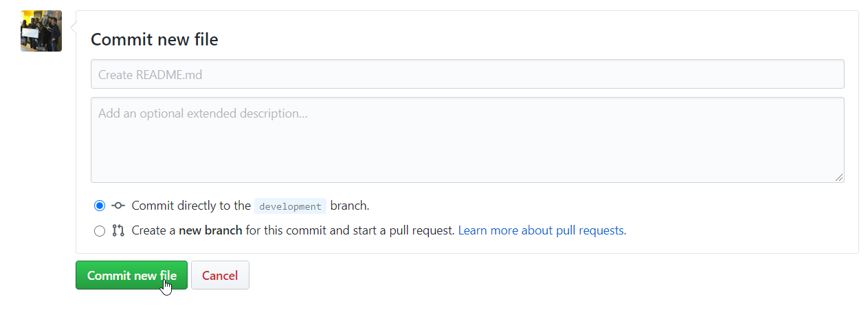
Task: Click the git commit icon
Action: pyautogui.click(x=118, y=206)
